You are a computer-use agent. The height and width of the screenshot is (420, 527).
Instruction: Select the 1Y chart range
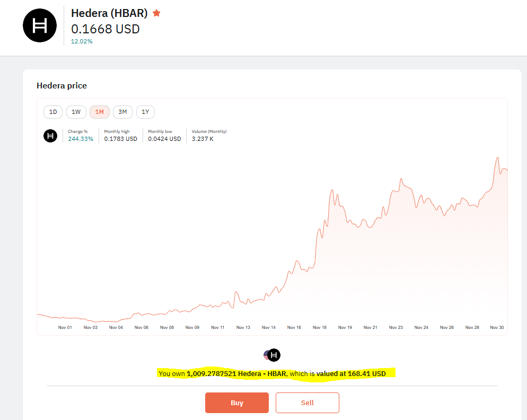(145, 112)
